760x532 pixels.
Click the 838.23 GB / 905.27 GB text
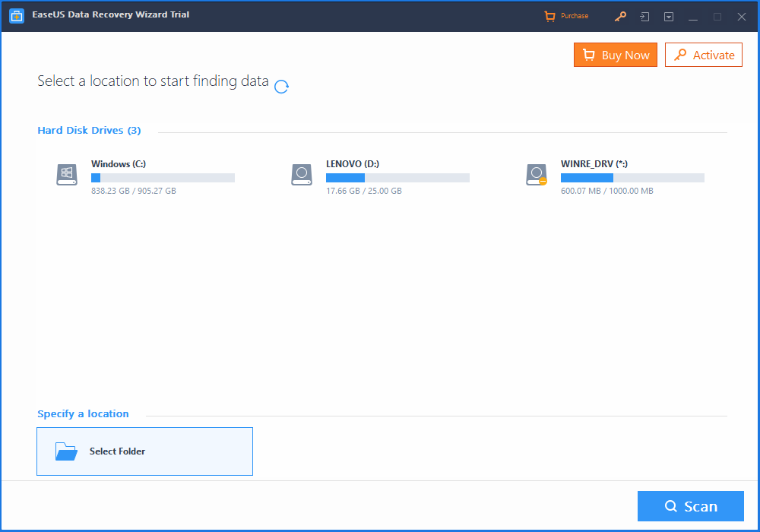pyautogui.click(x=133, y=191)
